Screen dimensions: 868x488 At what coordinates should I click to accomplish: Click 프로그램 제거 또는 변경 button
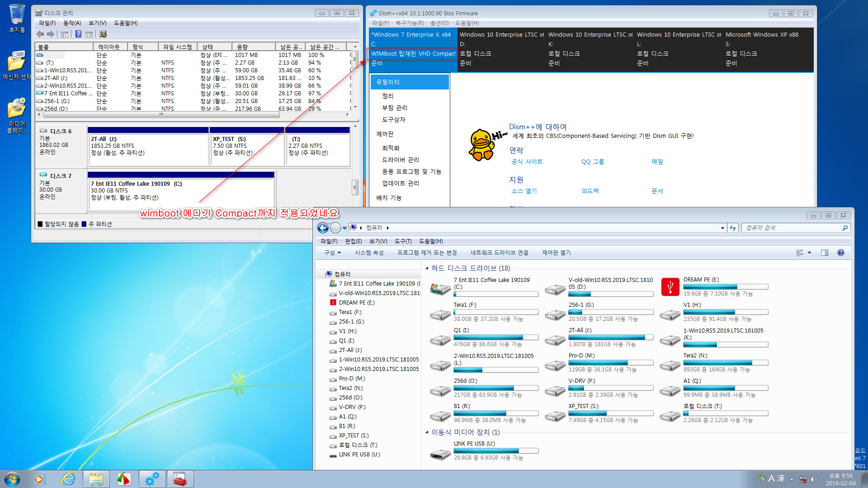coord(427,253)
